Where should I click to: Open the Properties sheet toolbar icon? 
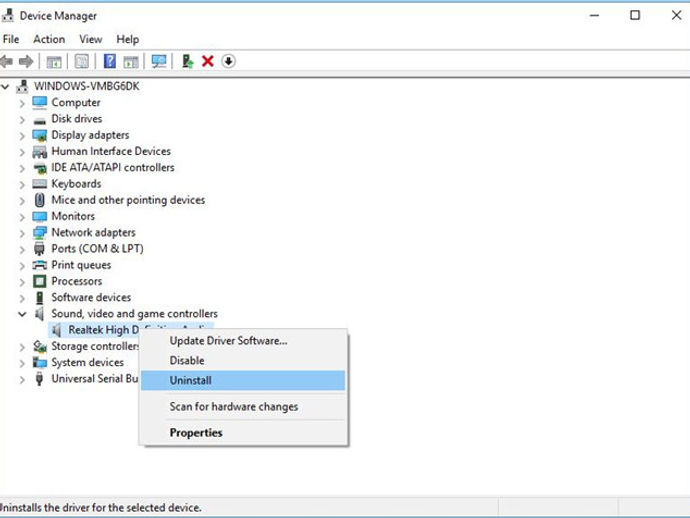(82, 62)
